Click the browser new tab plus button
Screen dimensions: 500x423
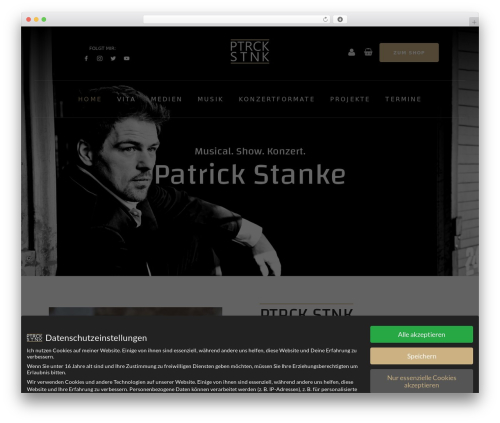click(x=474, y=22)
